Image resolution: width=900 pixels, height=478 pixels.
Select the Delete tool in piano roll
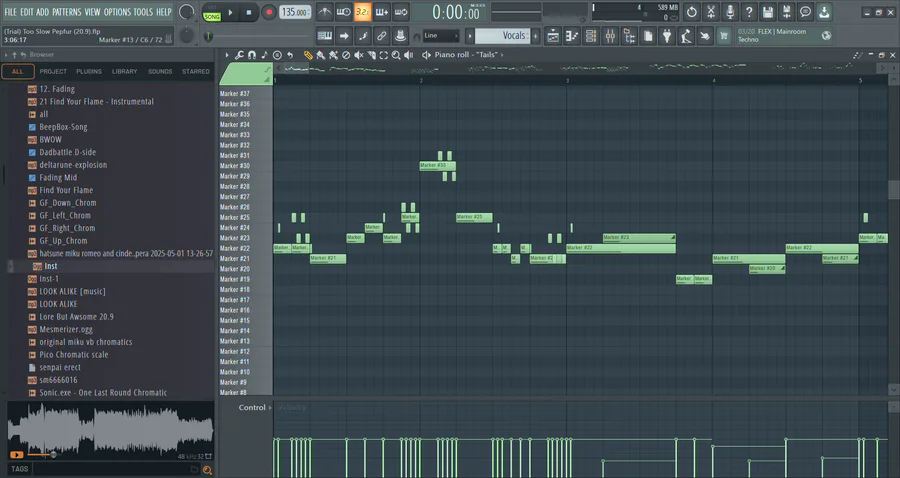click(x=346, y=55)
